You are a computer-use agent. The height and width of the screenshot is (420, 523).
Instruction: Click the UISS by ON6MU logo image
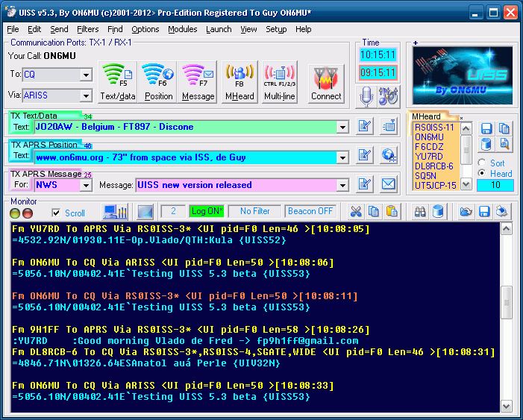tap(463, 76)
